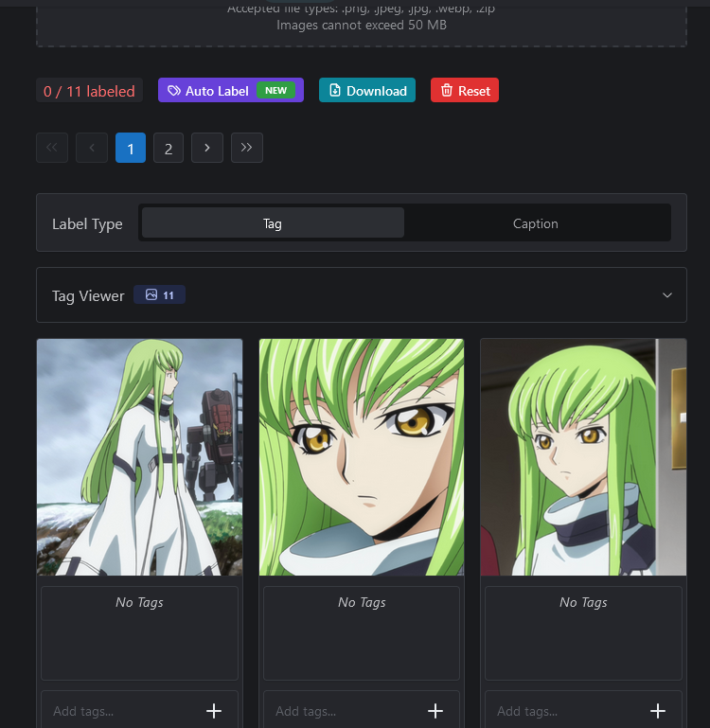The width and height of the screenshot is (710, 728).
Task: Click the tag icon in Auto Label
Action: 174,91
